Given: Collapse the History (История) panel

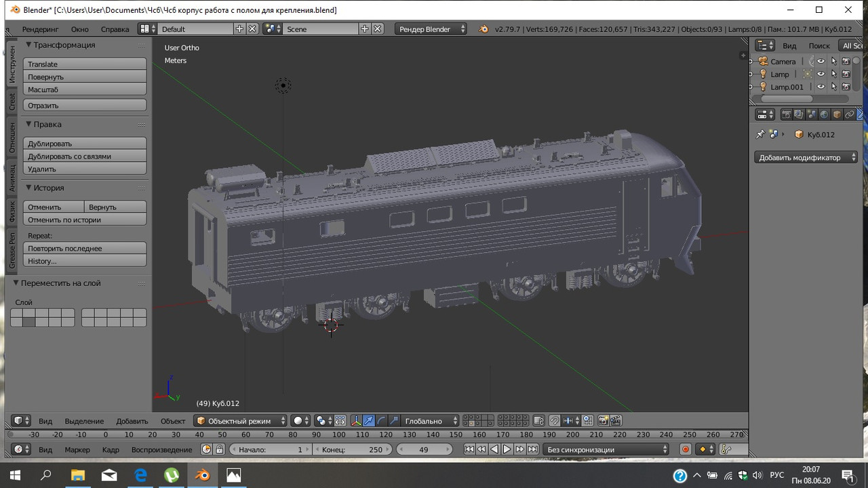Looking at the screenshot, I should click(x=30, y=188).
